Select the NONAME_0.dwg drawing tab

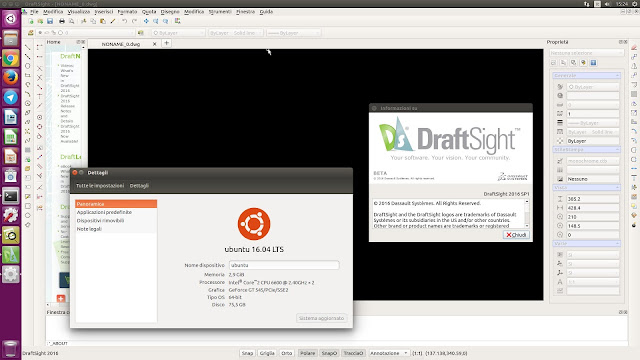click(x=121, y=44)
